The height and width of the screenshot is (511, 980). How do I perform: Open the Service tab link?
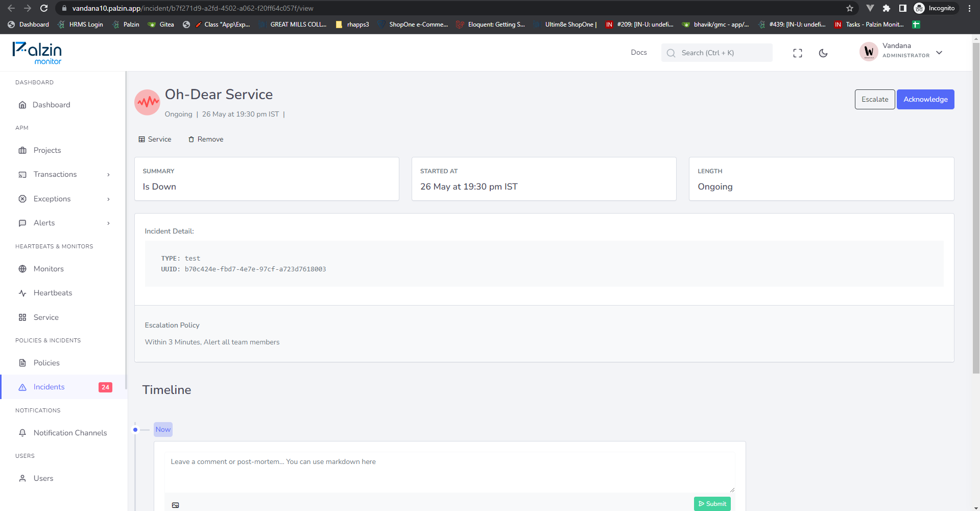155,139
